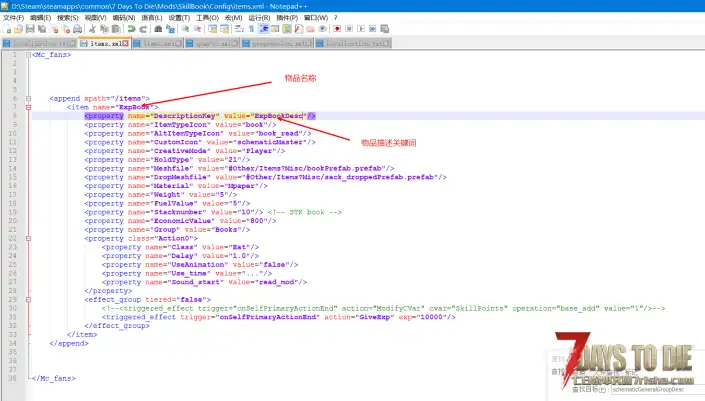
Task: Switch to the last localization.txt tab
Action: pyautogui.click(x=353, y=44)
